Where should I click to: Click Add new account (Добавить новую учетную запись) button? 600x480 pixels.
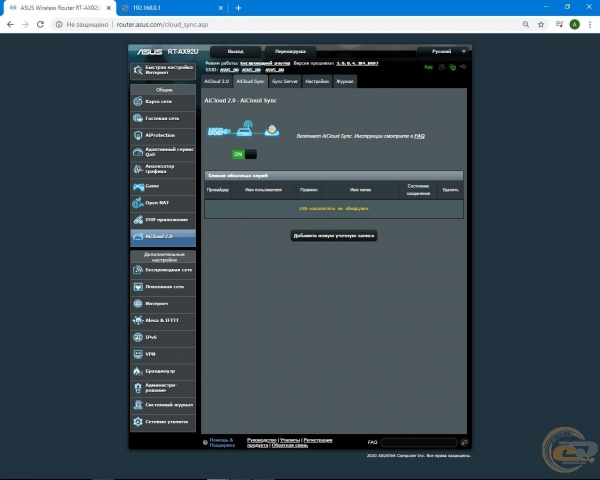click(334, 236)
